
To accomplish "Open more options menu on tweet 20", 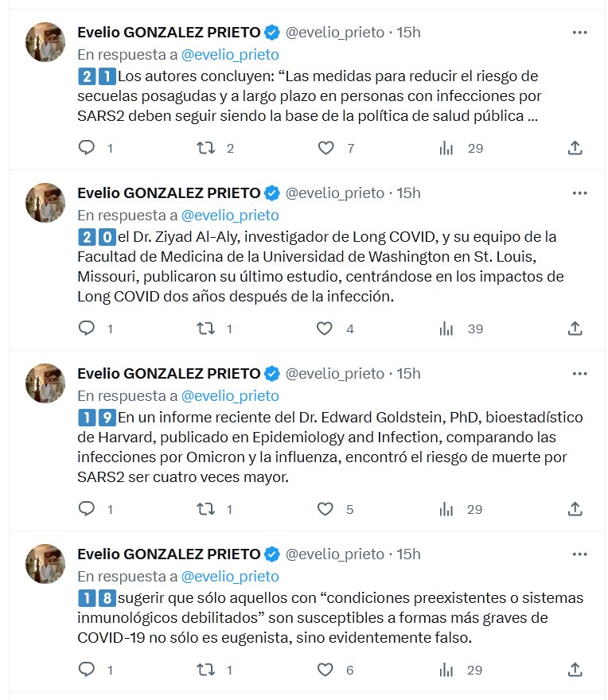I will click(x=580, y=193).
